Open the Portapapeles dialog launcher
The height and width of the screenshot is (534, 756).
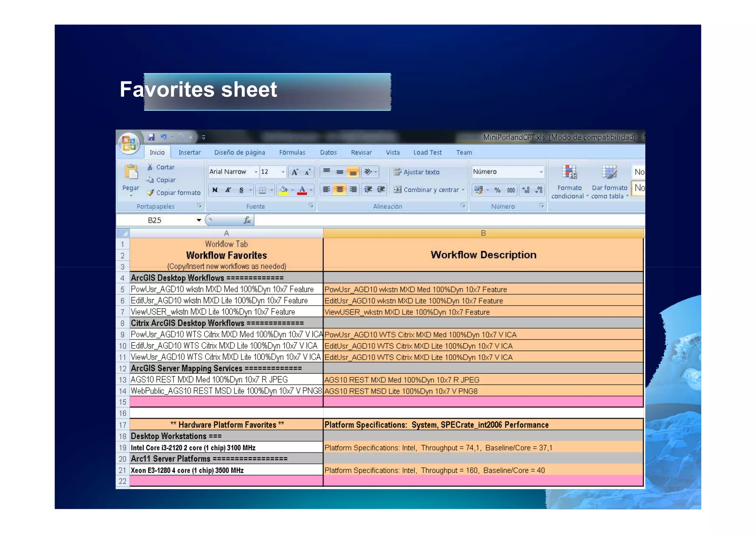tap(199, 206)
